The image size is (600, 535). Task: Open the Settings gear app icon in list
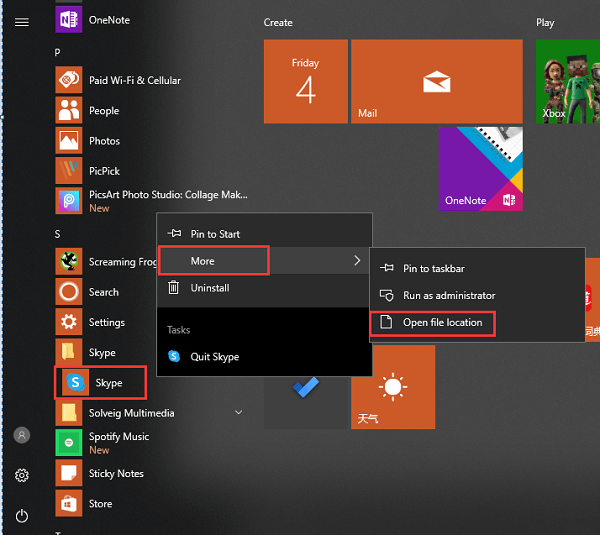(69, 322)
